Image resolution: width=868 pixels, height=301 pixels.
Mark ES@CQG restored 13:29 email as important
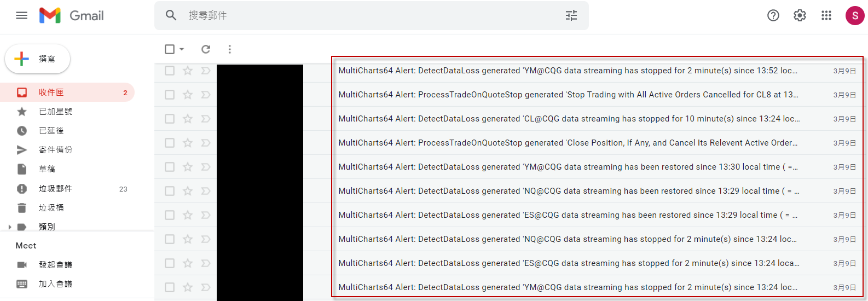(206, 215)
